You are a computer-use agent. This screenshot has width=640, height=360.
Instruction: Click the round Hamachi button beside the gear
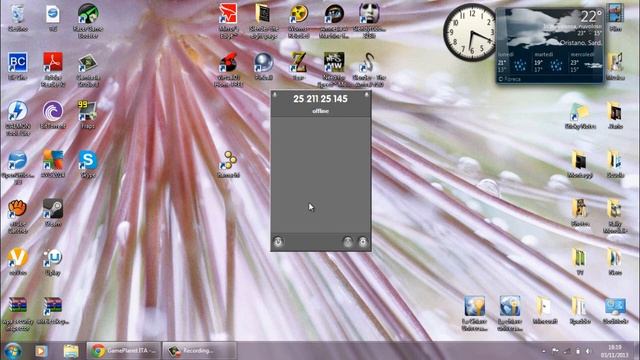pyautogui.click(x=347, y=242)
